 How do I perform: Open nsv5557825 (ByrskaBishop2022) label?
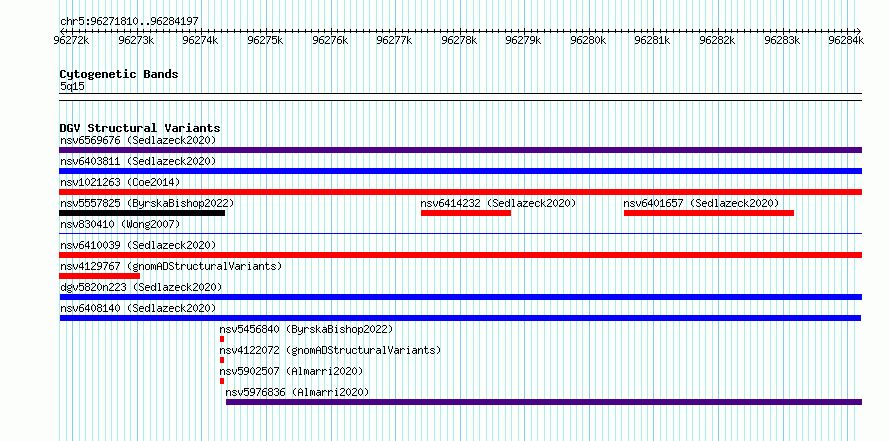(147, 203)
